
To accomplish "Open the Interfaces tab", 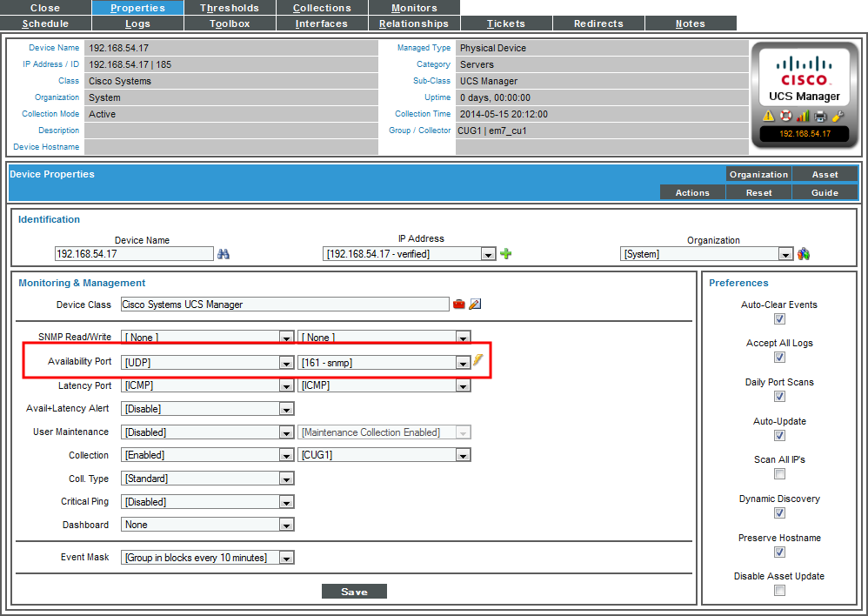I will point(323,23).
